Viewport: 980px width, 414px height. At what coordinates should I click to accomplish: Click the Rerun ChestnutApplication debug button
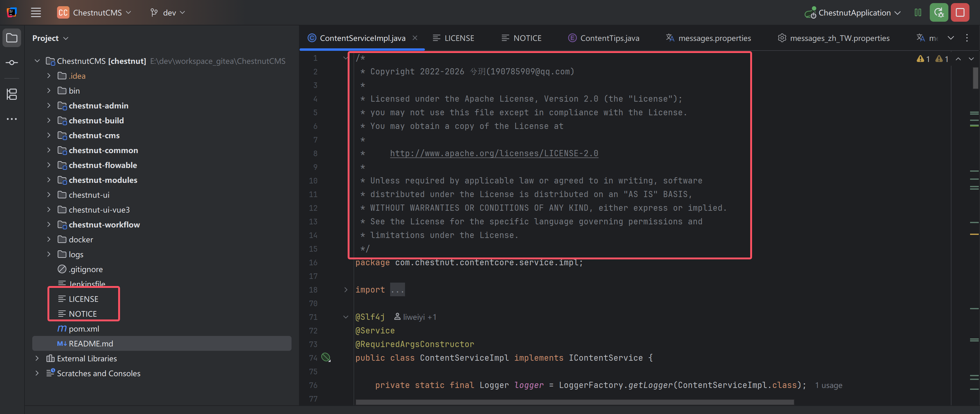(938, 12)
